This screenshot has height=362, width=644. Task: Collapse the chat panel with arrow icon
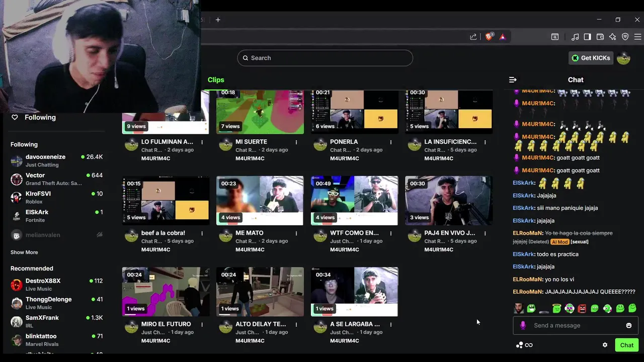point(513,79)
